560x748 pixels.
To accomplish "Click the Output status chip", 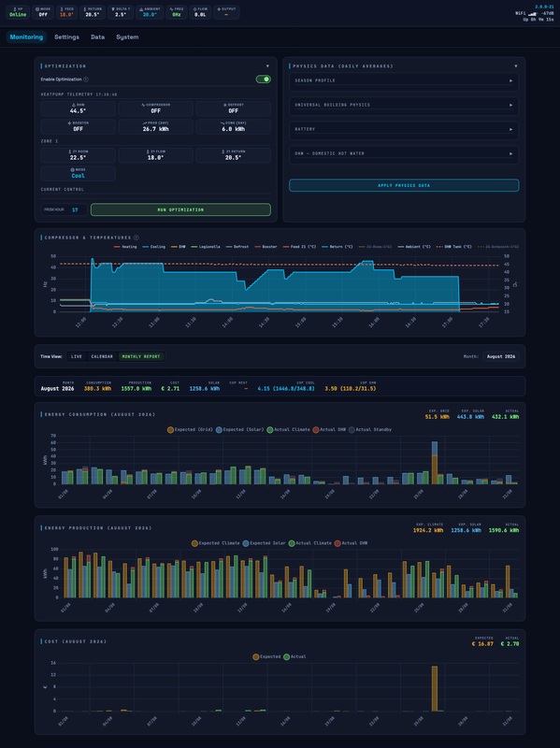I will pos(226,12).
